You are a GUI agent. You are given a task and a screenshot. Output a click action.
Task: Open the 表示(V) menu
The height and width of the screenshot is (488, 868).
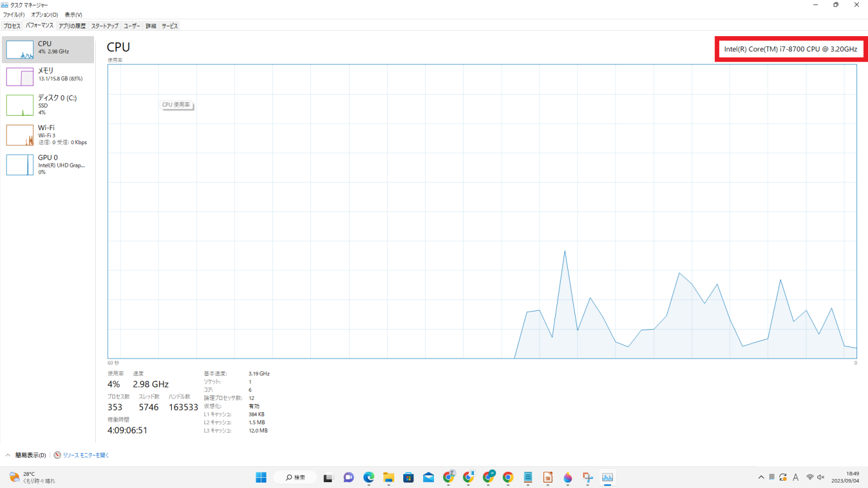click(x=73, y=14)
